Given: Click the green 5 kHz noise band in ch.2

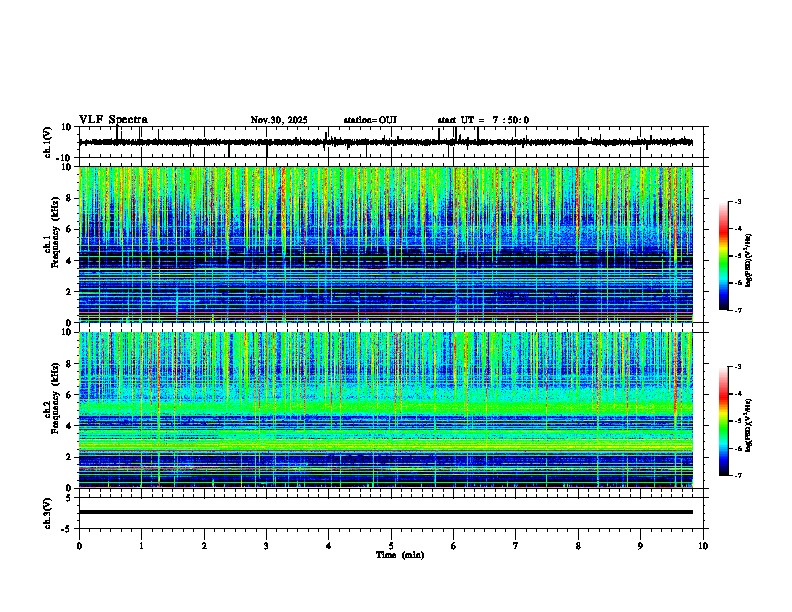Looking at the screenshot, I should pos(386,407).
